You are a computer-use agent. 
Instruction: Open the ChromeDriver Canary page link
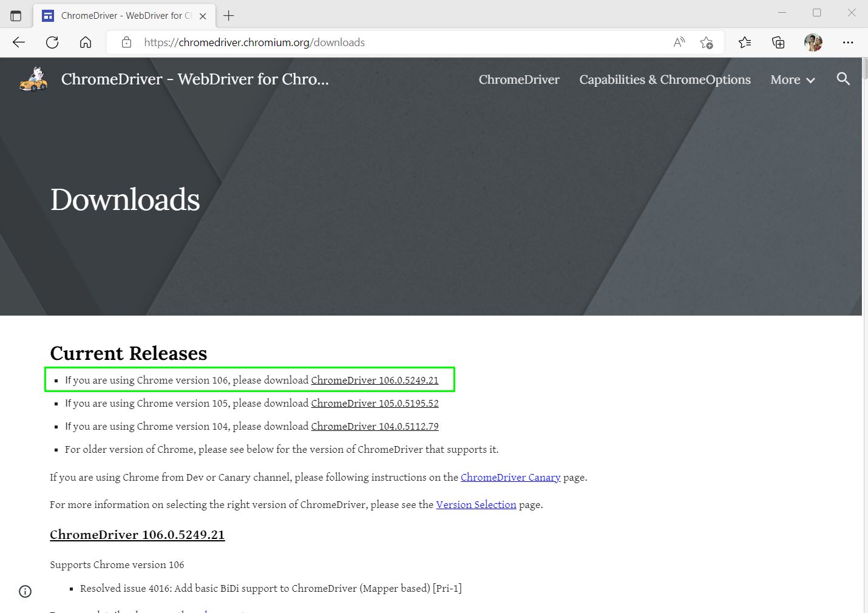pos(510,478)
